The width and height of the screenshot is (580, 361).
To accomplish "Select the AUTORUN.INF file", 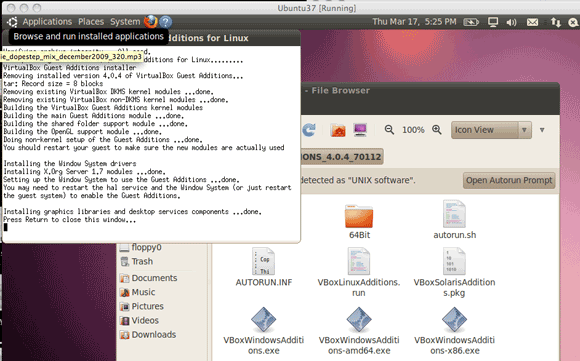I will click(264, 267).
